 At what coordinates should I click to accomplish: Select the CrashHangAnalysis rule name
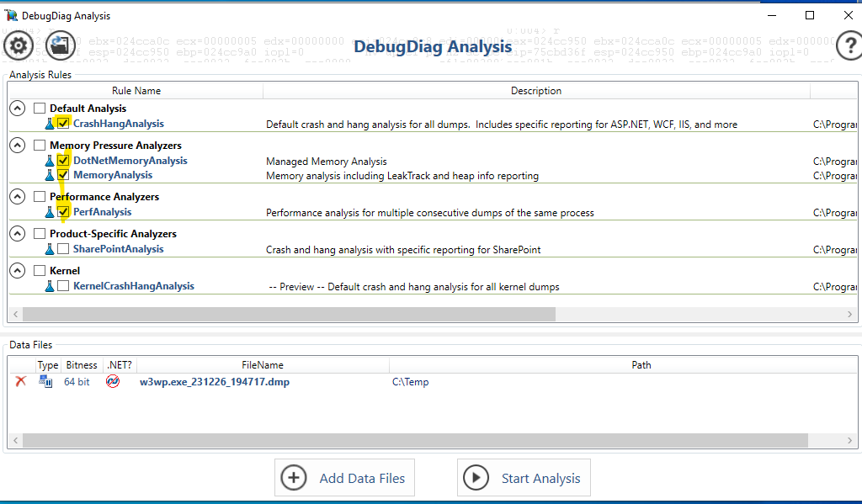pyautogui.click(x=119, y=124)
